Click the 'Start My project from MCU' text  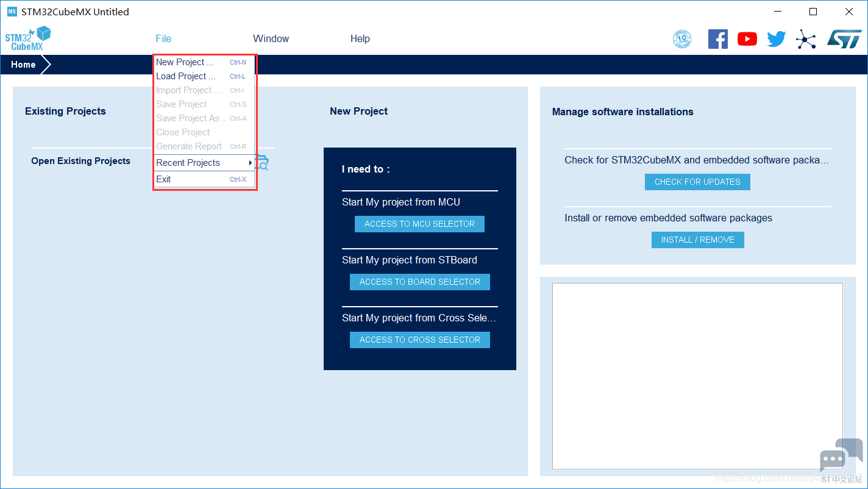tap(401, 202)
